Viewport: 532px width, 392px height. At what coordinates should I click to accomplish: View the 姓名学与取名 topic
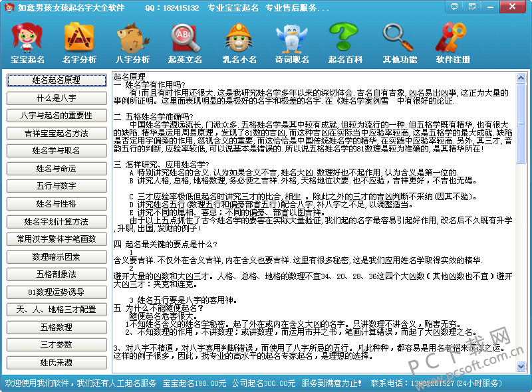57,151
